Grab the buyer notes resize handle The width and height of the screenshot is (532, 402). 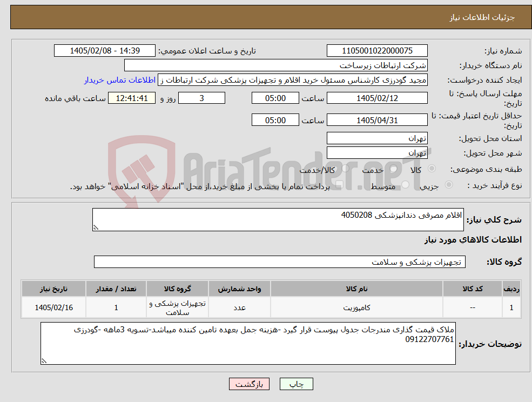click(44, 361)
